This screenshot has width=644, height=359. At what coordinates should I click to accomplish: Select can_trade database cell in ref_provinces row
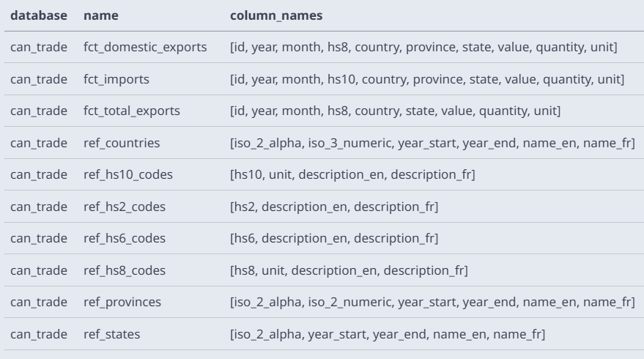pyautogui.click(x=40, y=303)
